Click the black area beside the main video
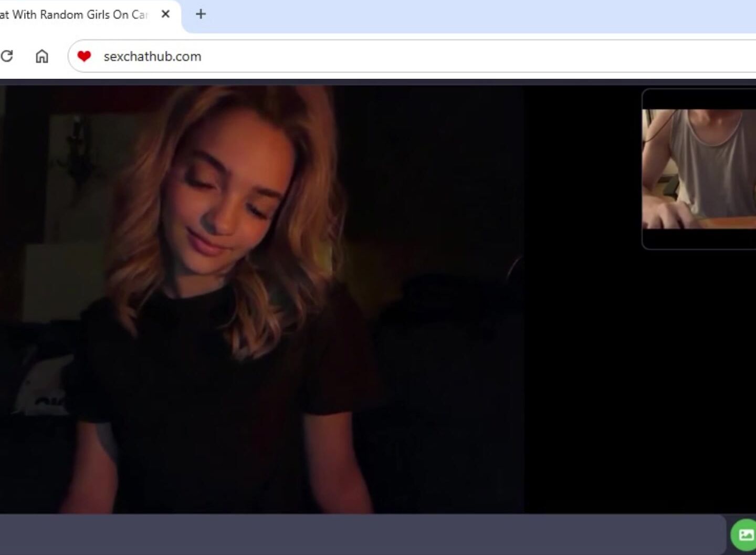Screen dimensions: 756x555 [583, 368]
